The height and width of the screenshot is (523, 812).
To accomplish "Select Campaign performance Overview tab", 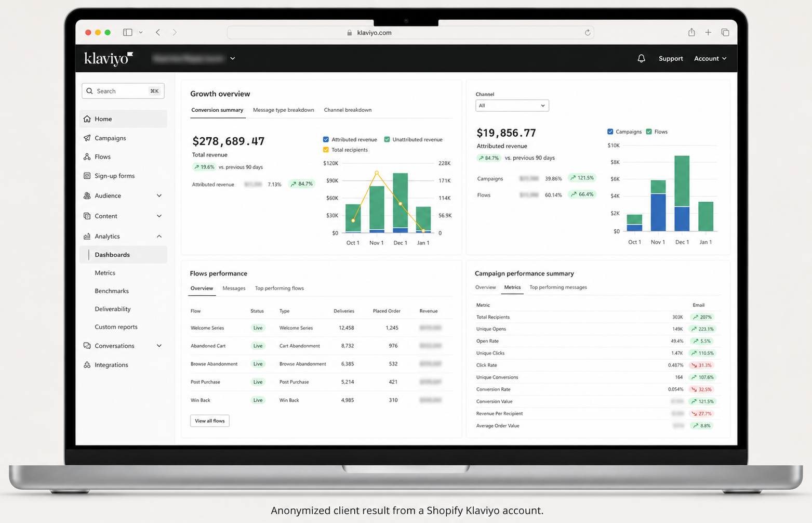I will coord(485,287).
